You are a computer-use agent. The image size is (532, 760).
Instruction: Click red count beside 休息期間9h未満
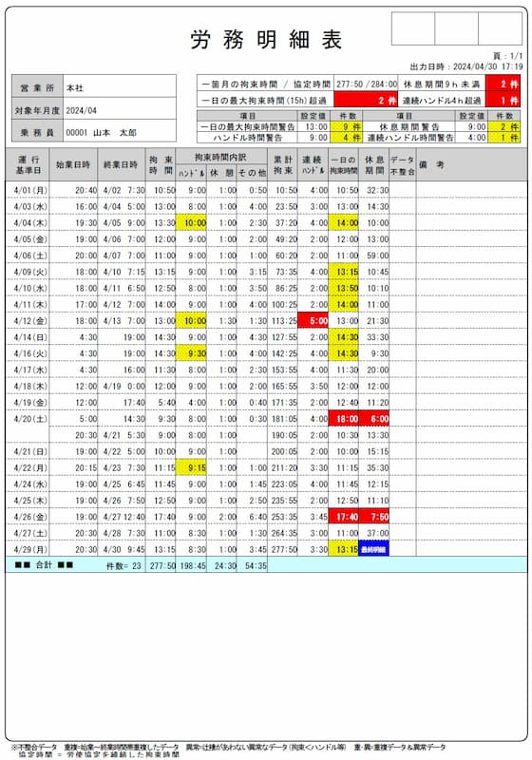[x=503, y=84]
